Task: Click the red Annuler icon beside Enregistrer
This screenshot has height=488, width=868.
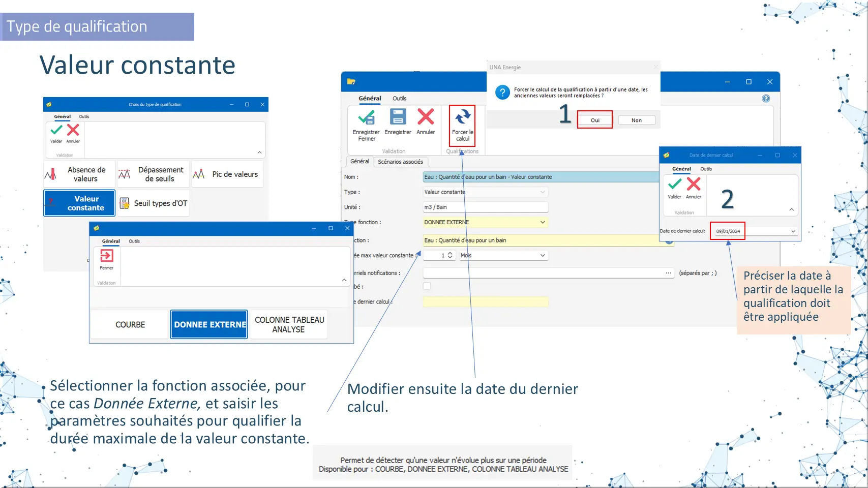Action: (426, 117)
